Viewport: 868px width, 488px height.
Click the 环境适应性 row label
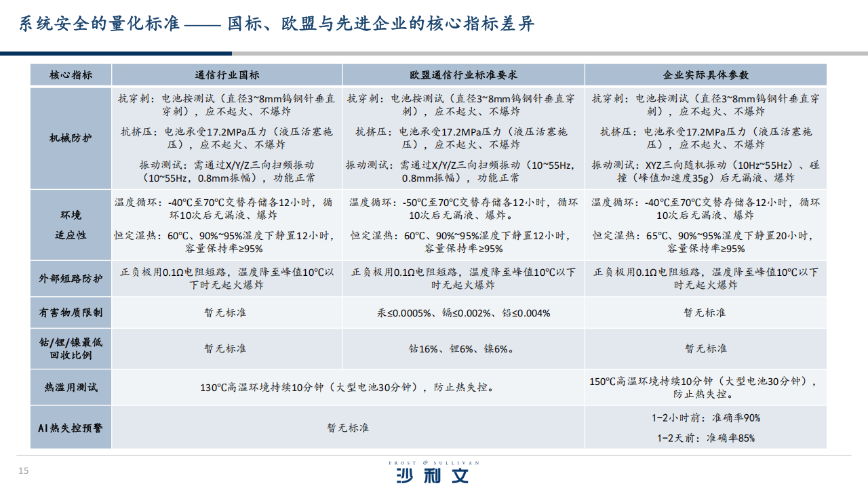pyautogui.click(x=71, y=225)
